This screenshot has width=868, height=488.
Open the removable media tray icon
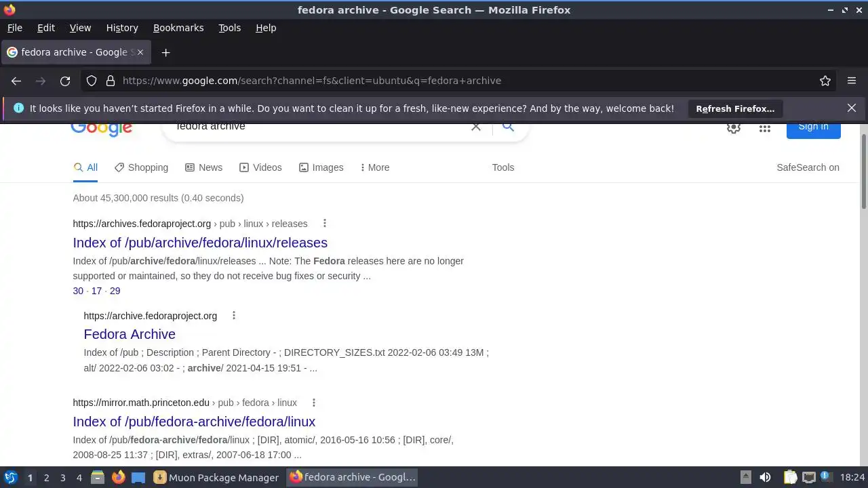[745, 477]
